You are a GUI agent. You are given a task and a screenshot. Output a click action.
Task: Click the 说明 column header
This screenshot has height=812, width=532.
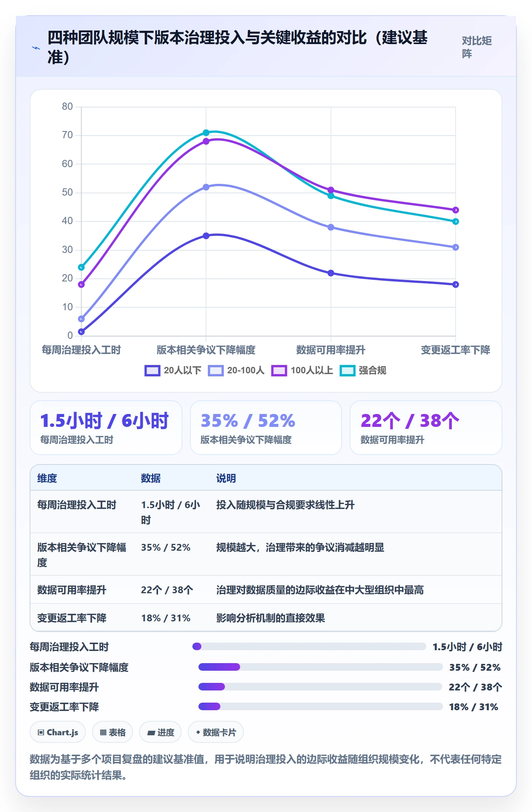click(x=226, y=478)
